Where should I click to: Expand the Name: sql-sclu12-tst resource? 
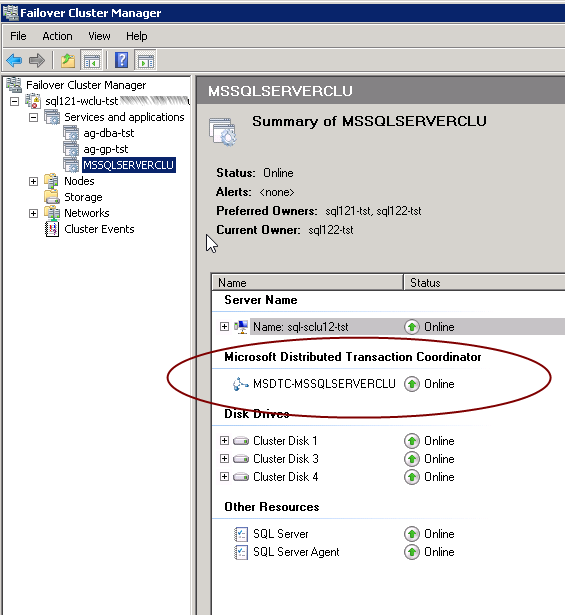click(x=224, y=327)
